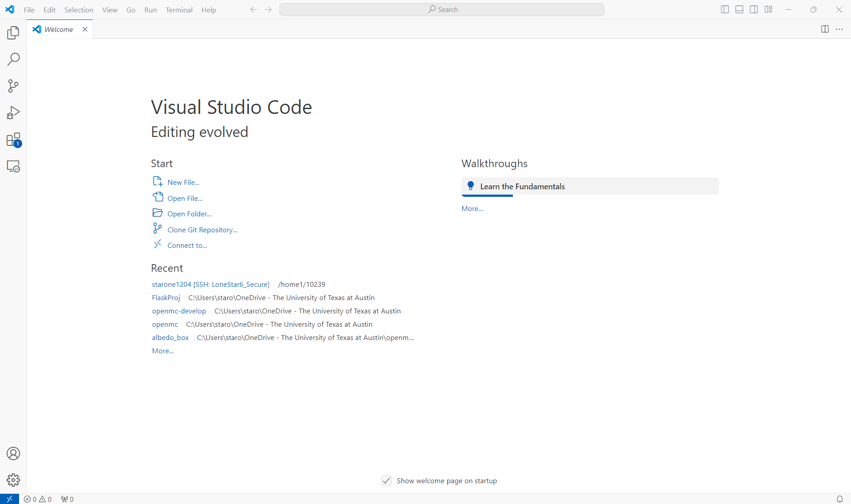Open the notifications bell

click(839, 499)
